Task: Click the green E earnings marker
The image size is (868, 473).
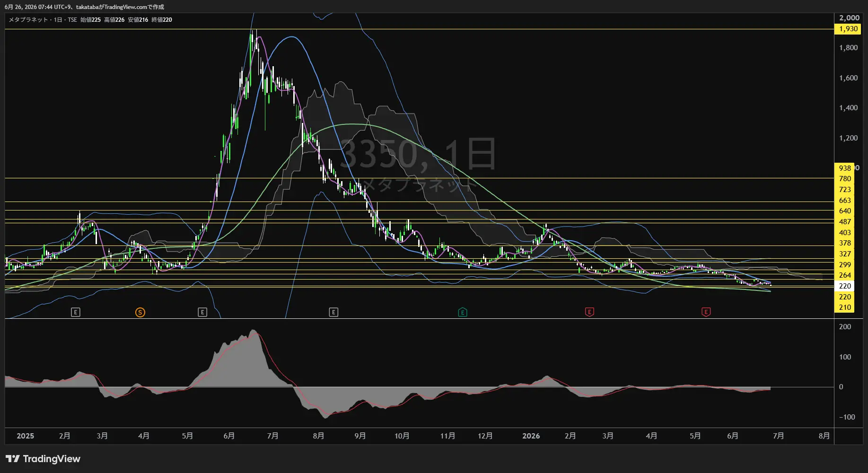Action: pos(463,312)
